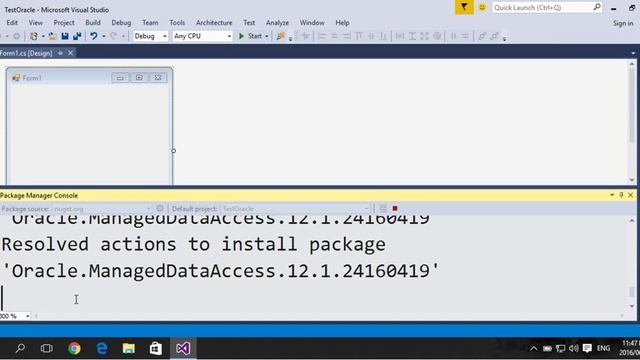Stop the running command with the red square
640x360 pixels.
(395, 209)
